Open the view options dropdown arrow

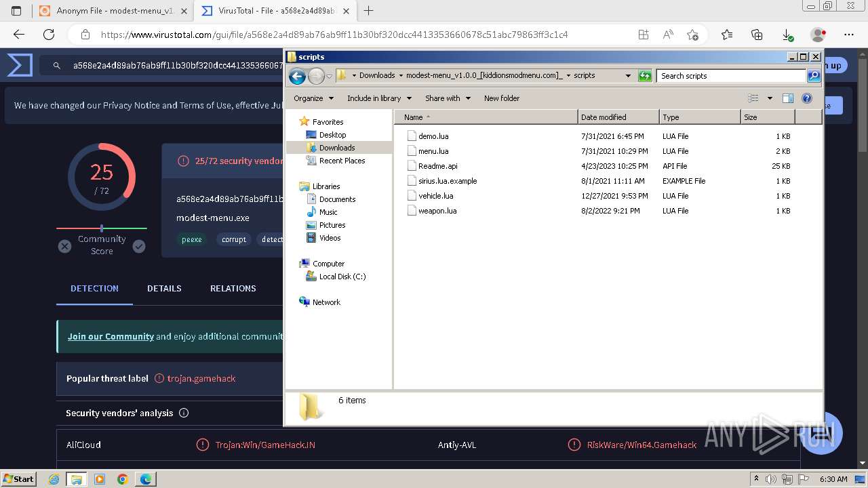tap(770, 98)
